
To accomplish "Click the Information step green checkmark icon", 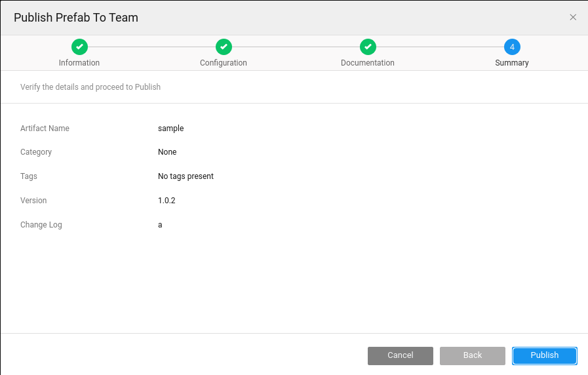I will 79,47.
